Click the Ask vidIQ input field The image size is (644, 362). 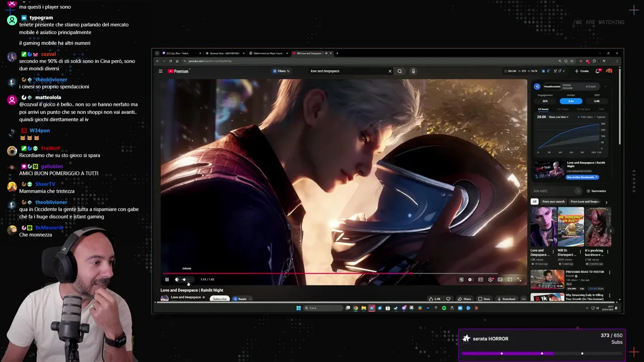(556, 191)
